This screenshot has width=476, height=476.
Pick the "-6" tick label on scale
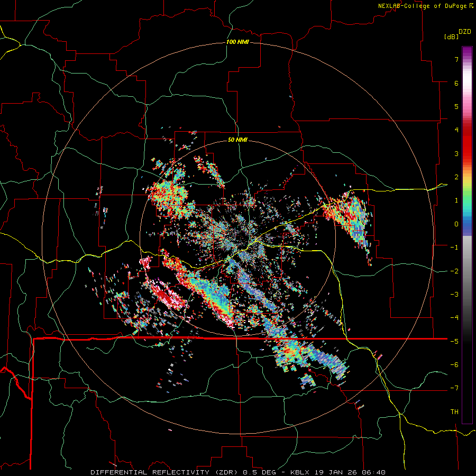click(454, 365)
